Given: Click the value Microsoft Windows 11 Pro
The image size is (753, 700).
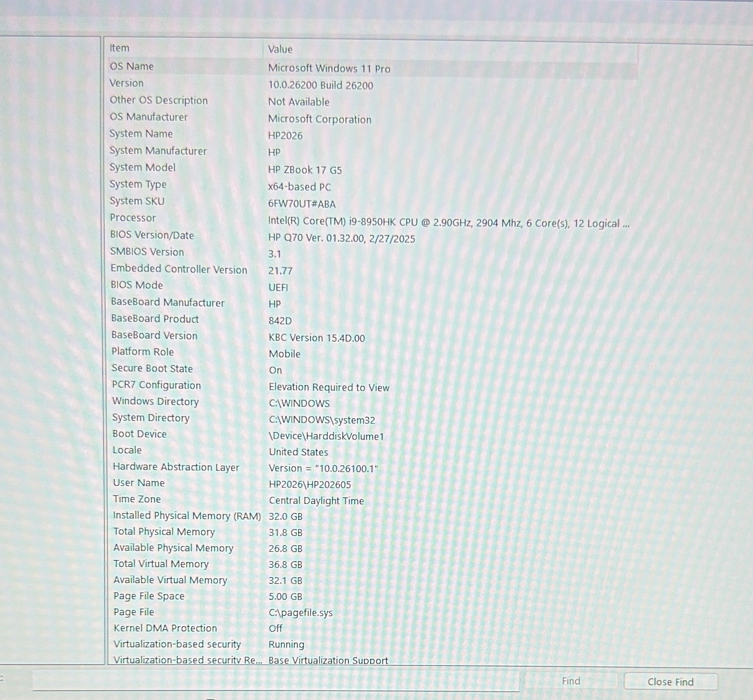Looking at the screenshot, I should coord(329,68).
